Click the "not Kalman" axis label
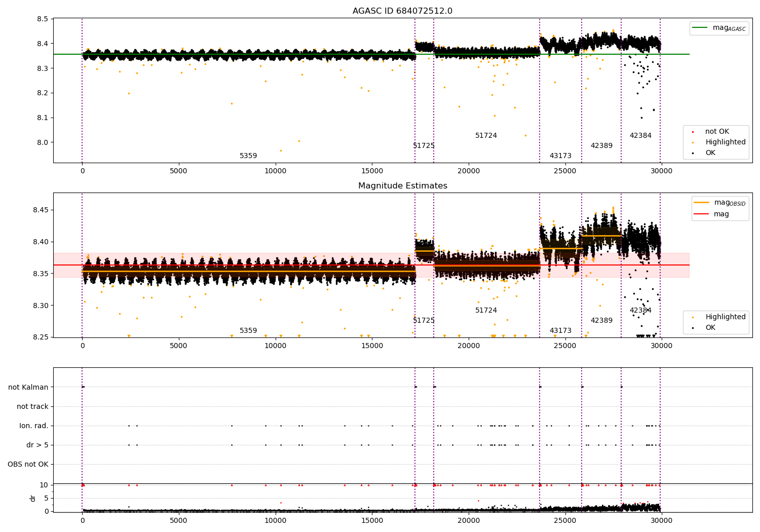The image size is (760, 532). (x=28, y=387)
